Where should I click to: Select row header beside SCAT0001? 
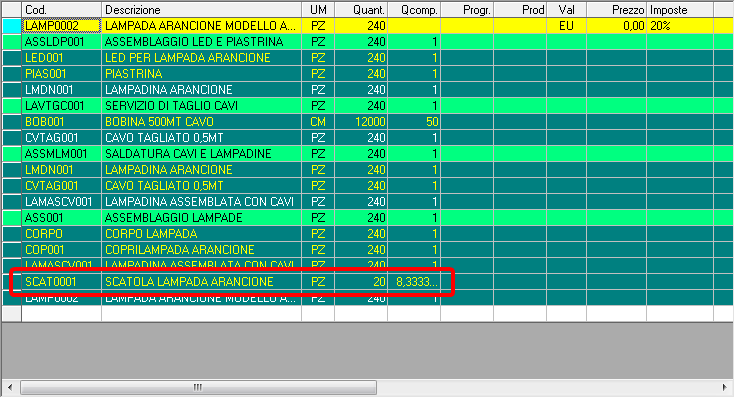[x=12, y=282]
